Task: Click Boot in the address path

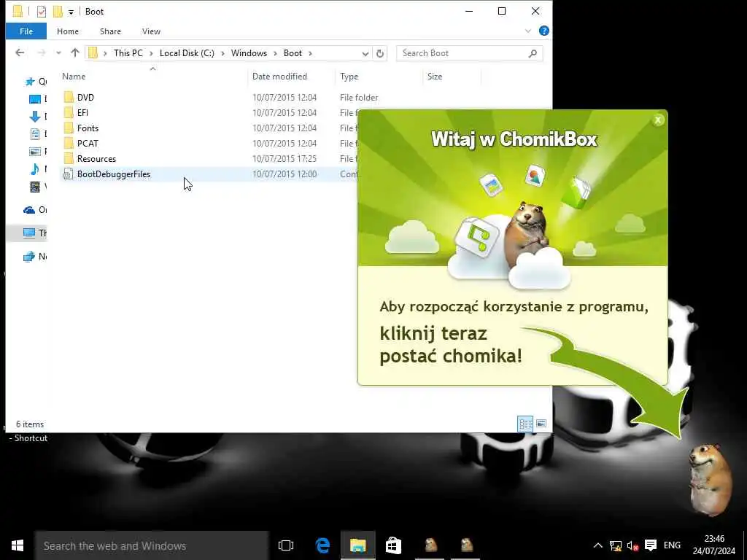Action: tap(293, 52)
